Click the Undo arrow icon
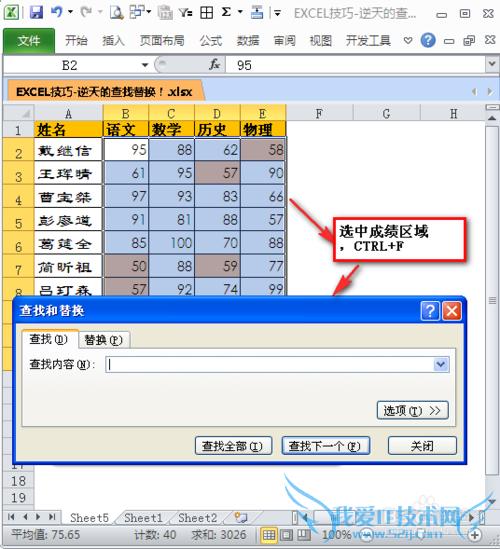Viewport: 500px width, 549px height. coord(56,12)
